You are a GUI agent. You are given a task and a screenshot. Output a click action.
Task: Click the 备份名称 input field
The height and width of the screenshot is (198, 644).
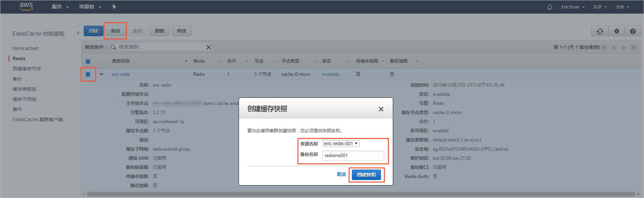353,155
